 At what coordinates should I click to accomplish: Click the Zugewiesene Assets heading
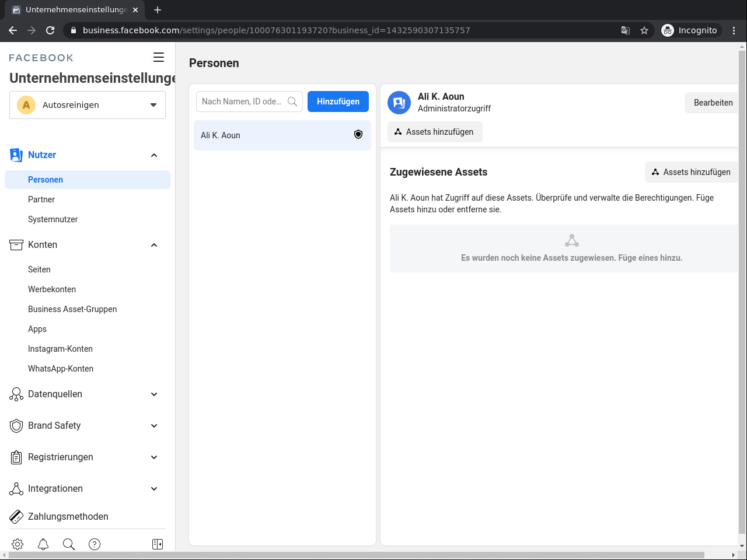pos(438,172)
